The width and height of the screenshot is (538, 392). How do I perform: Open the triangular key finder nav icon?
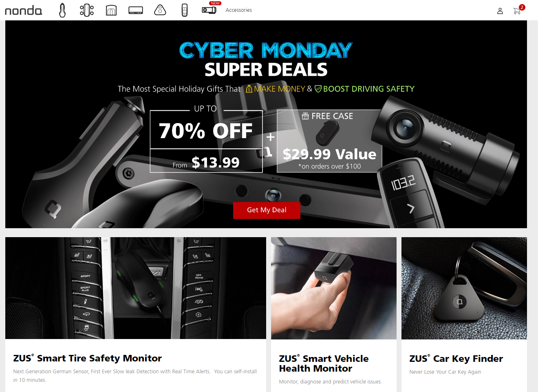coord(160,10)
